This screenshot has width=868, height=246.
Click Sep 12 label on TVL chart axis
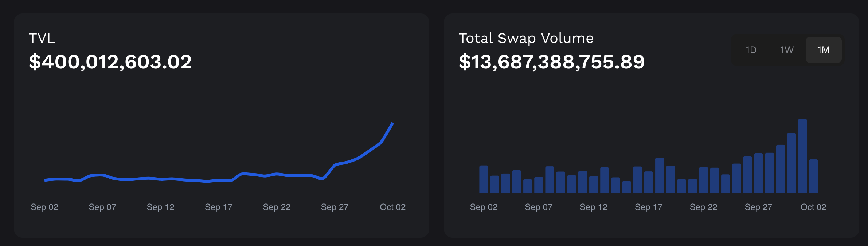(160, 207)
